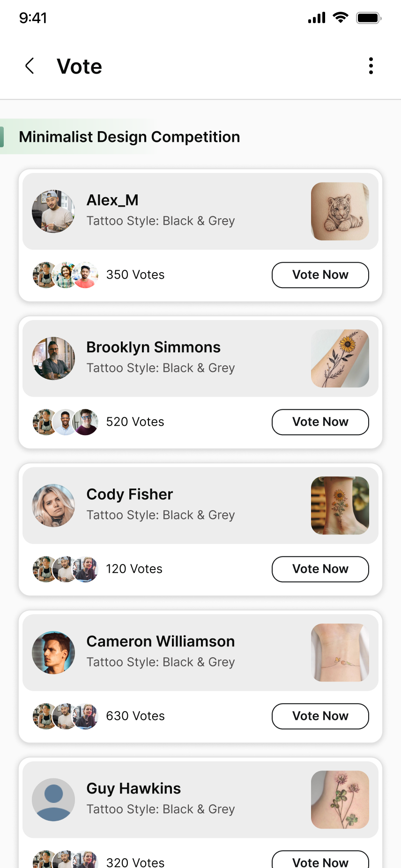Tap Alex_M's profile avatar
Image resolution: width=401 pixels, height=868 pixels.
coord(53,211)
